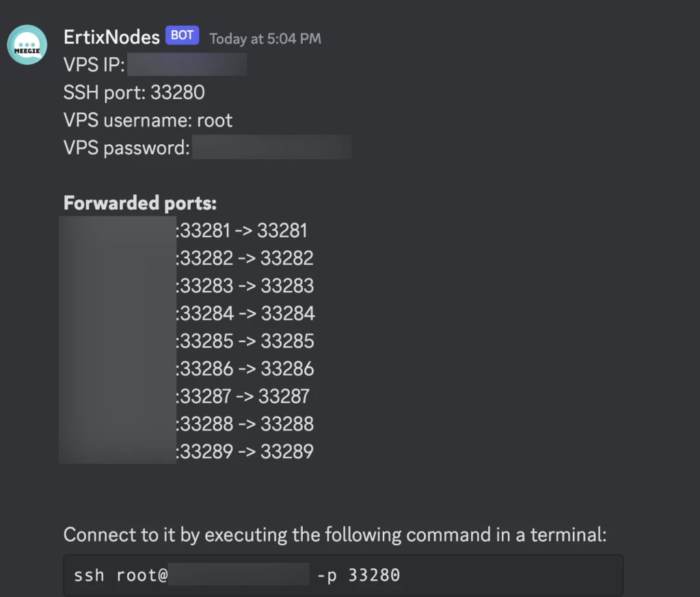700x597 pixels.
Task: Select the SSH port 33280 text
Action: [176, 92]
